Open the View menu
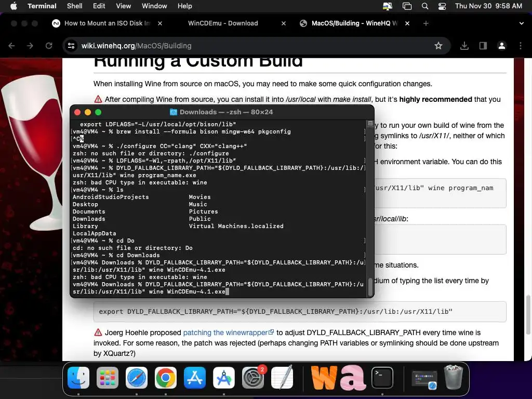Screen dimensions: 532x399 tap(123, 6)
